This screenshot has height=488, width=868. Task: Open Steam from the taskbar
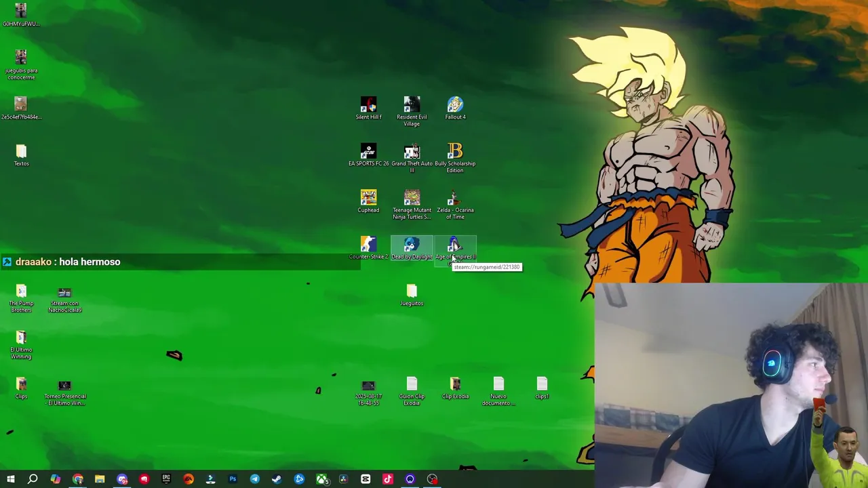coord(277,479)
